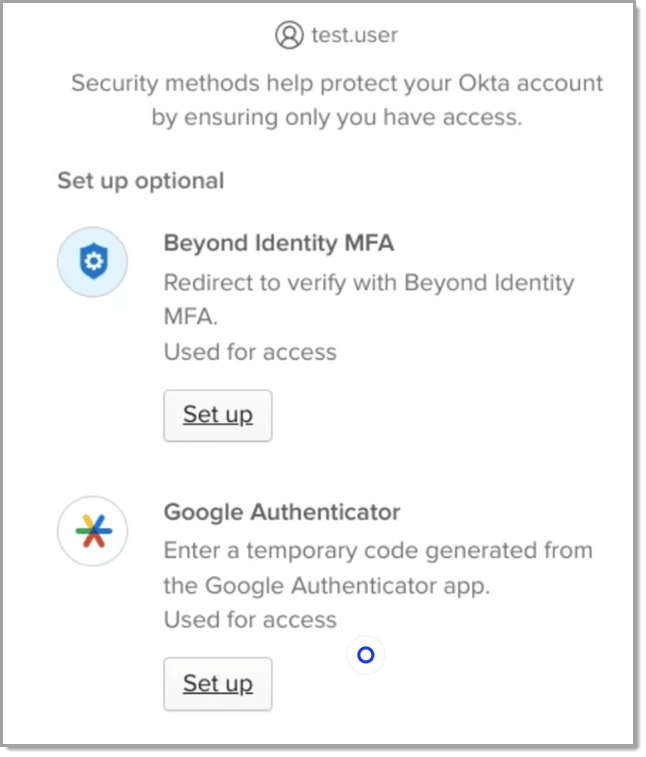
Task: Click the blue circle indicator near Google Authenticator
Action: [x=366, y=655]
